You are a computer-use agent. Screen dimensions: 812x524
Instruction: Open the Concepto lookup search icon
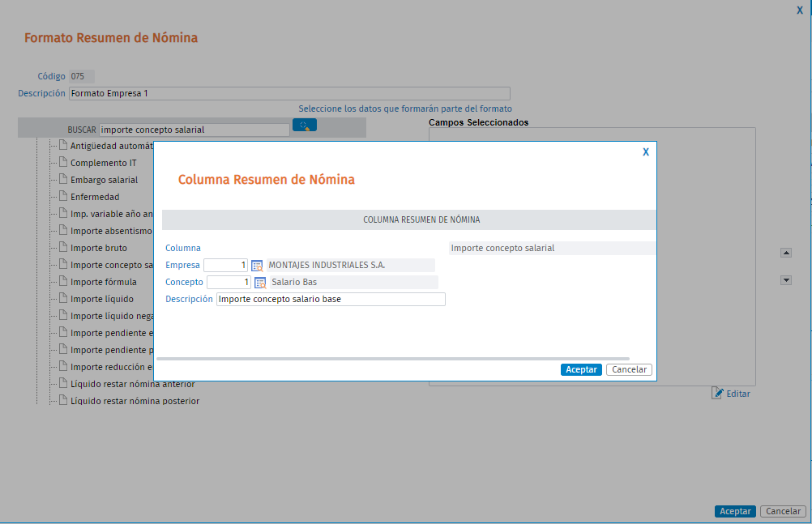click(x=260, y=283)
